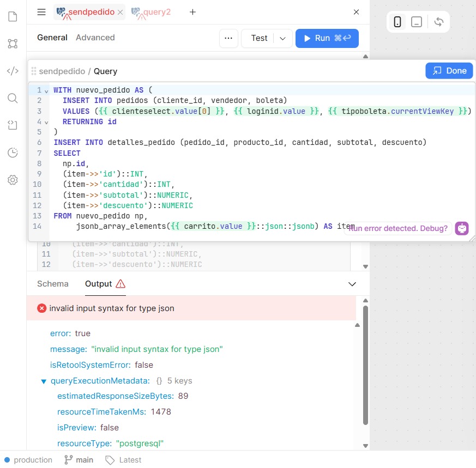Screen dimensions: 476x468
Task: Click the hamburger menu icon
Action: 41,12
